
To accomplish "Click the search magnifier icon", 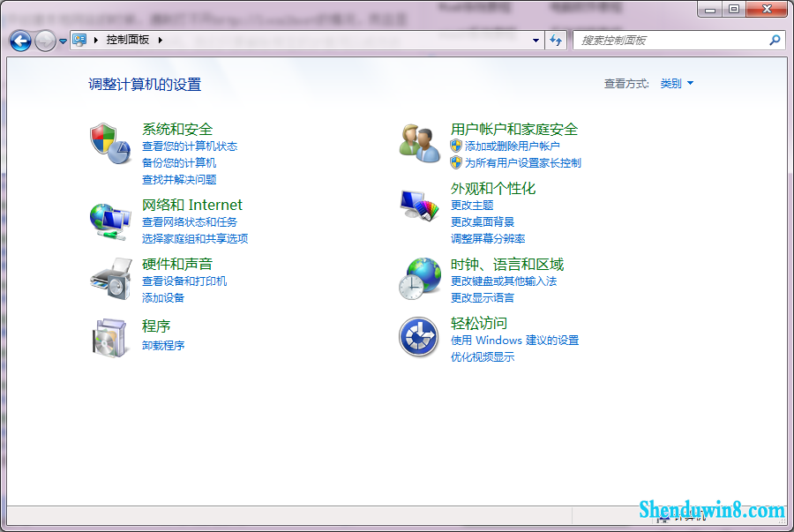I will [775, 40].
